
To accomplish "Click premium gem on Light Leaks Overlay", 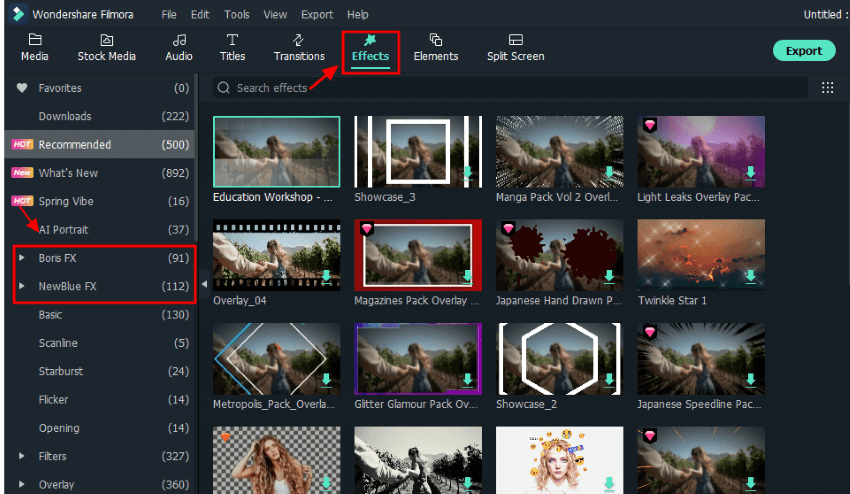I will [x=649, y=125].
